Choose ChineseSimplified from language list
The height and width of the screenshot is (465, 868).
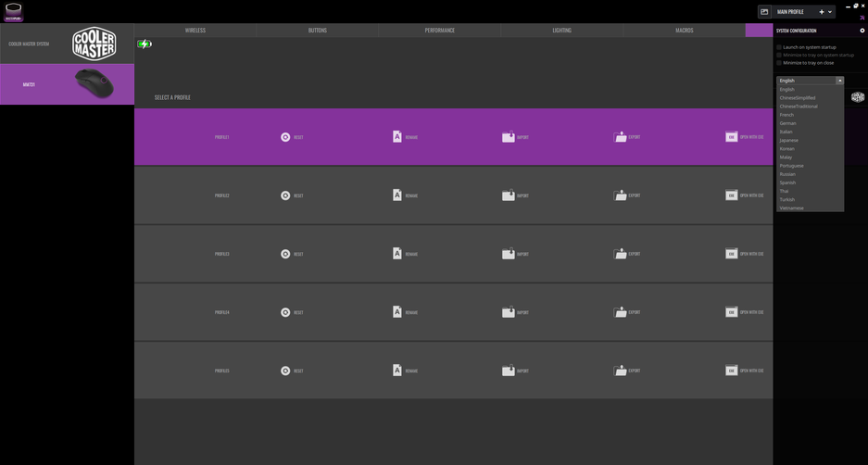[810, 98]
